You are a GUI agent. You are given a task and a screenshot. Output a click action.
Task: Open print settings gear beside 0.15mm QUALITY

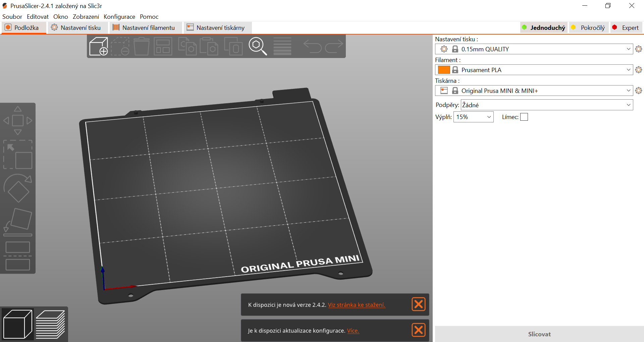tap(639, 49)
